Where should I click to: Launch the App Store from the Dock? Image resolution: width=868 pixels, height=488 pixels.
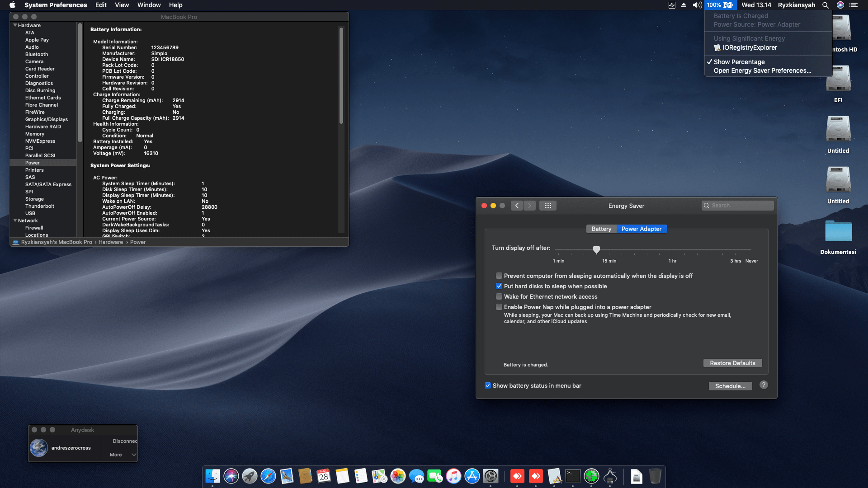point(472,477)
